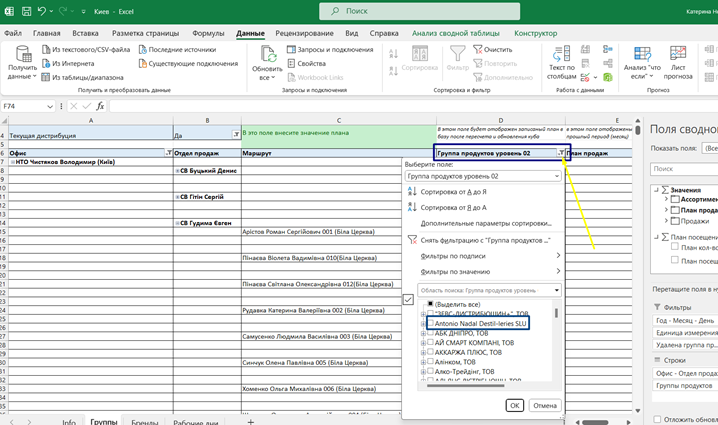Load data From Table/Range

82,77
